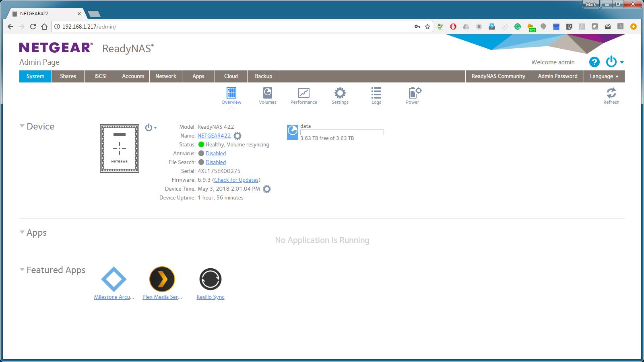This screenshot has width=644, height=362.
Task: Click the orange extension icon at toolbar end
Action: (634, 27)
